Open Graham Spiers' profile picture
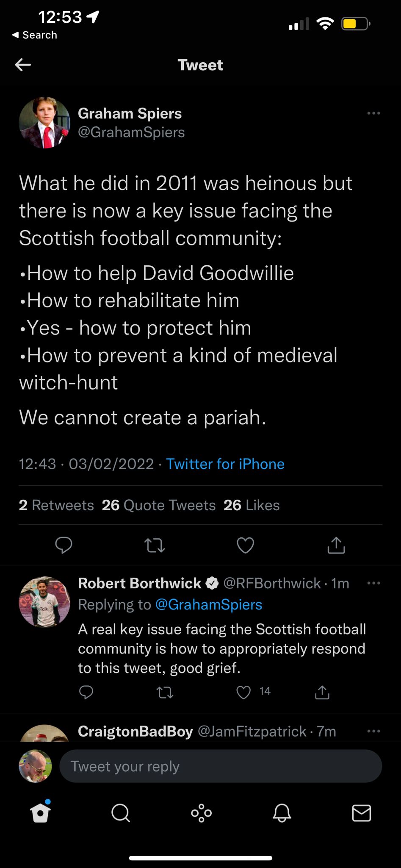The width and height of the screenshot is (401, 868). pos(44,123)
